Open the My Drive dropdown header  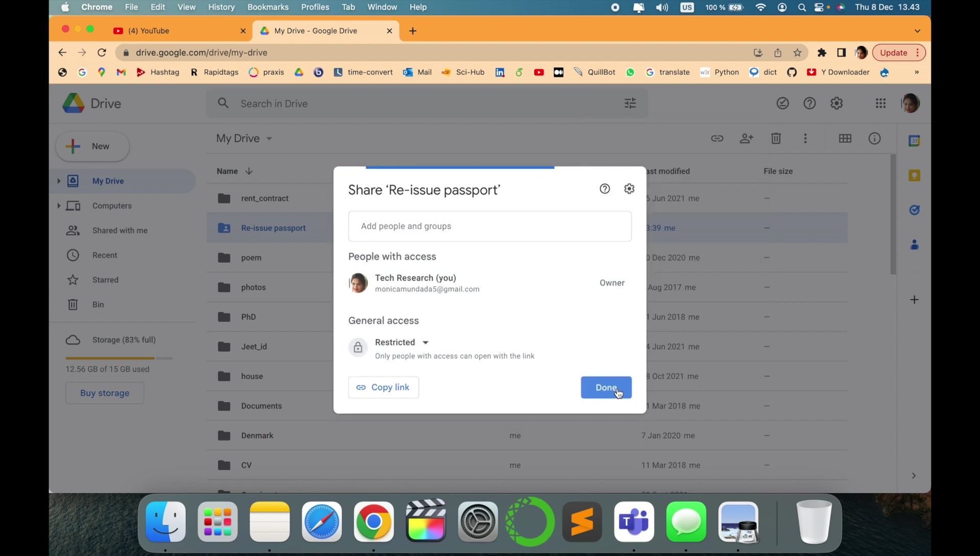(x=244, y=138)
